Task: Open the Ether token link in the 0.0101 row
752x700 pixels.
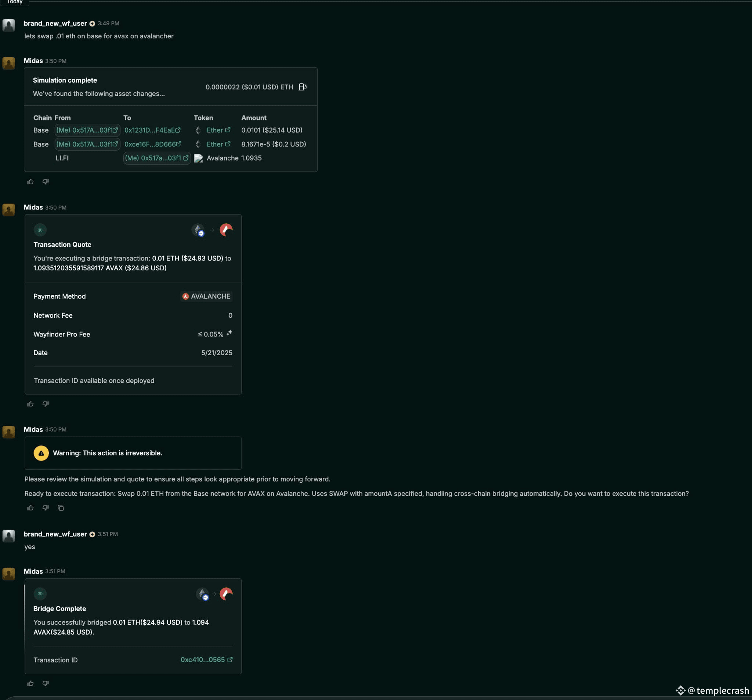Action: click(x=218, y=130)
